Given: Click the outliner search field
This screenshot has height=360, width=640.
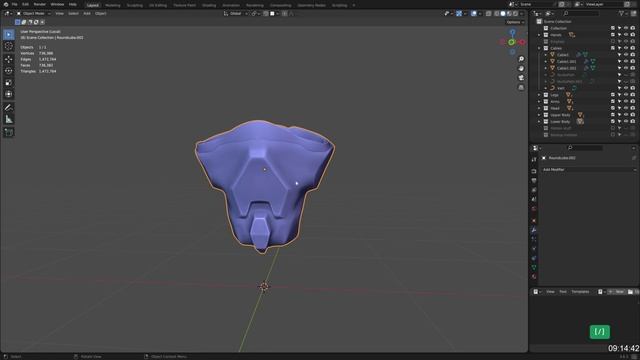Looking at the screenshot, I should pyautogui.click(x=581, y=13).
